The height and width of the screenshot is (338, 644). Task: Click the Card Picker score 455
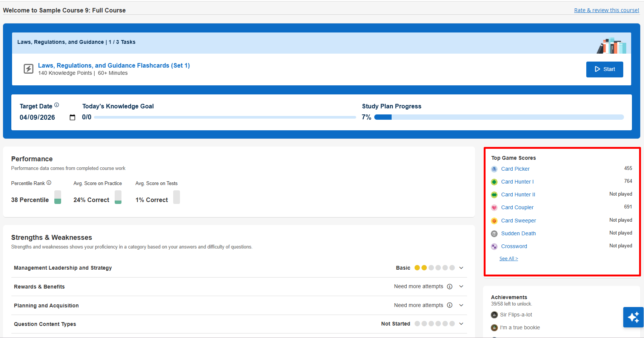pos(628,168)
